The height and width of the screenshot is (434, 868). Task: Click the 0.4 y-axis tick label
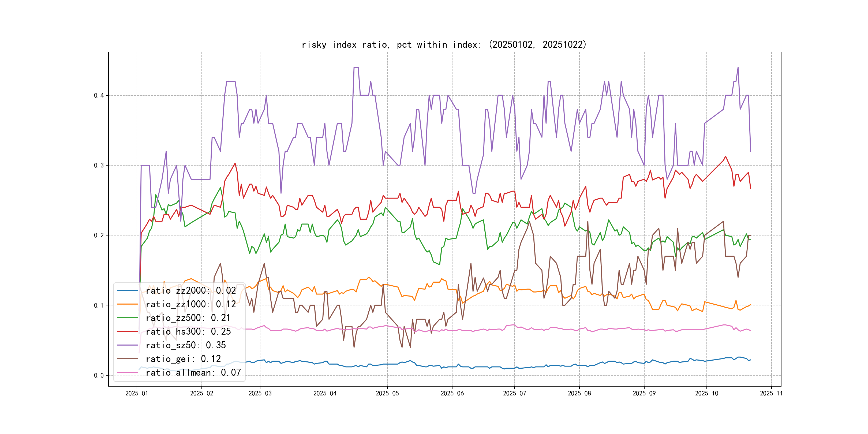pyautogui.click(x=99, y=95)
